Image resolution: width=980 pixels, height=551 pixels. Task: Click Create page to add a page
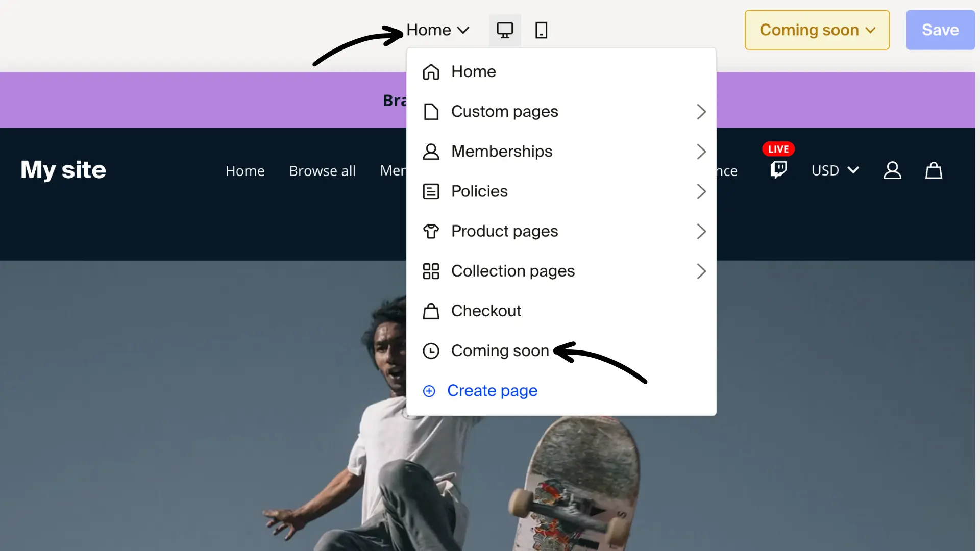pos(492,390)
